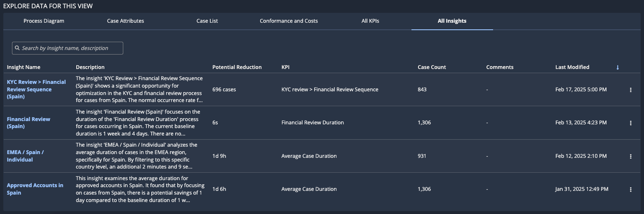The image size is (644, 214).
Task: Click date 'Feb 17, 2025 5:00 PM'
Action: coord(581,89)
